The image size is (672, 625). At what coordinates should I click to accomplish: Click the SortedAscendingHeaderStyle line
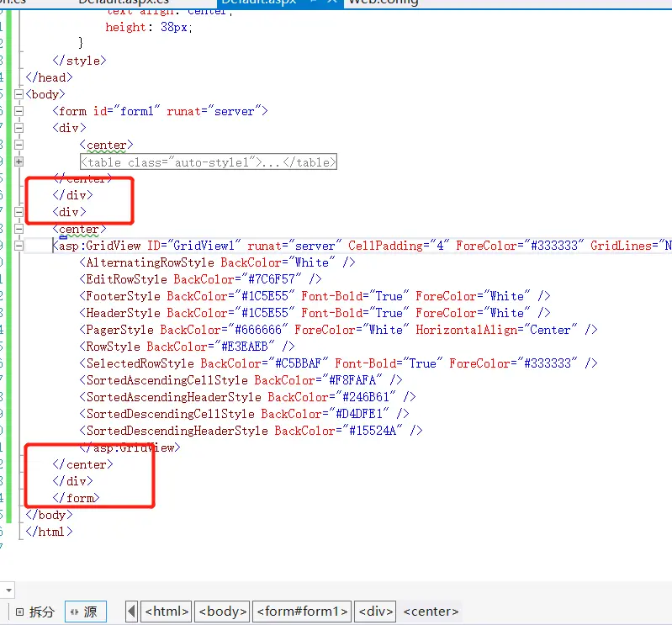point(248,397)
